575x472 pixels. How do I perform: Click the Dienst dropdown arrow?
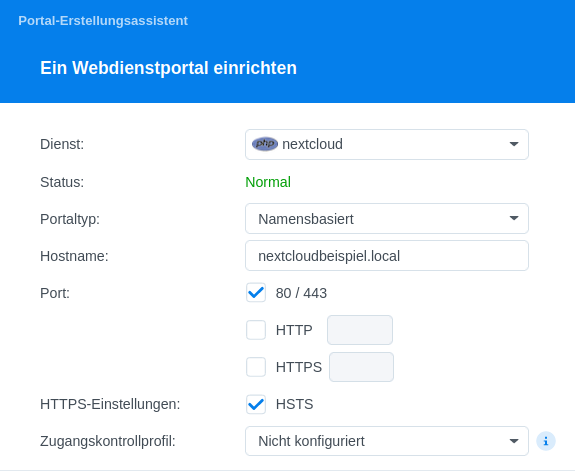(x=514, y=144)
